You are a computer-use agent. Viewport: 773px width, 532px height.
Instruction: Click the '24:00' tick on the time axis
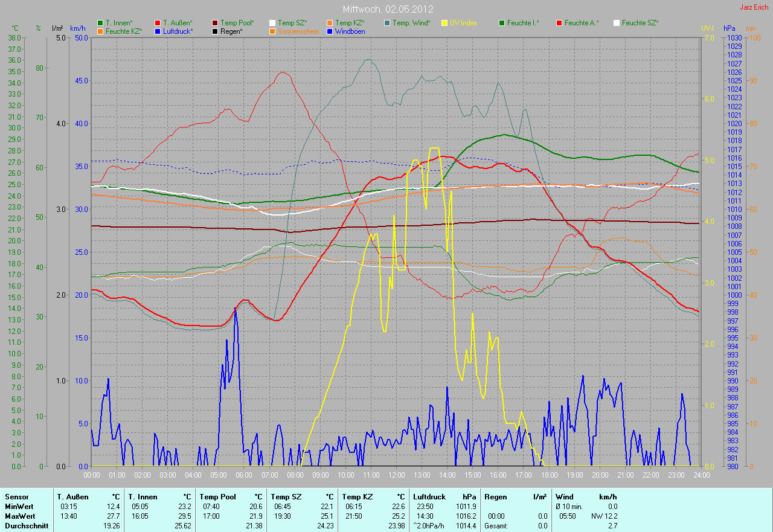(x=701, y=475)
